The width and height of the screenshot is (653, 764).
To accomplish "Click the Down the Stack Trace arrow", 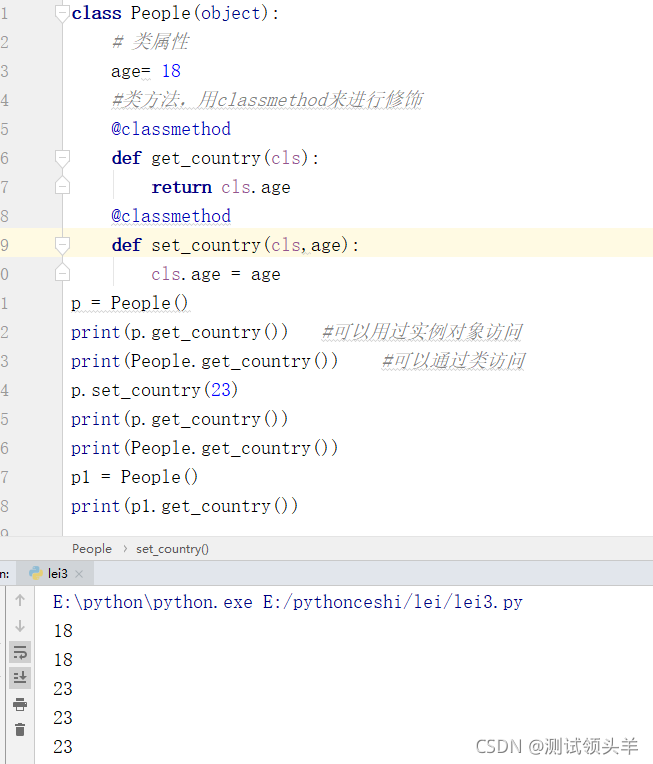I will point(19,626).
